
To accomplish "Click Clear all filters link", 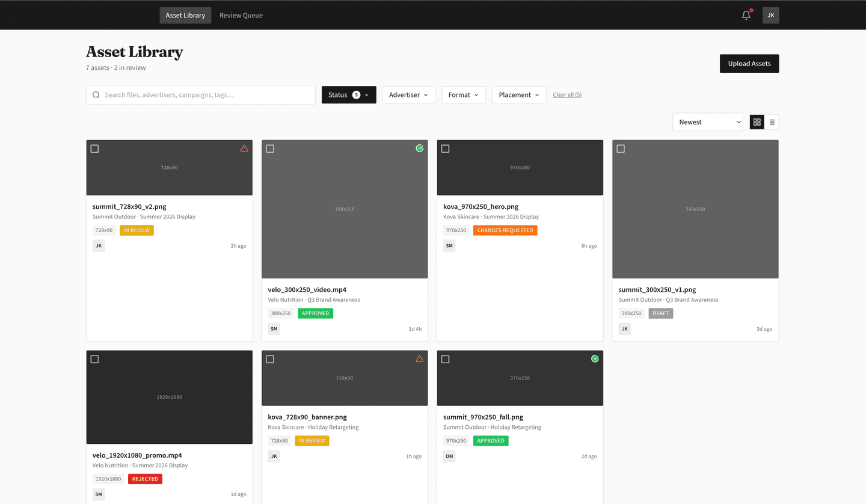I will (567, 94).
